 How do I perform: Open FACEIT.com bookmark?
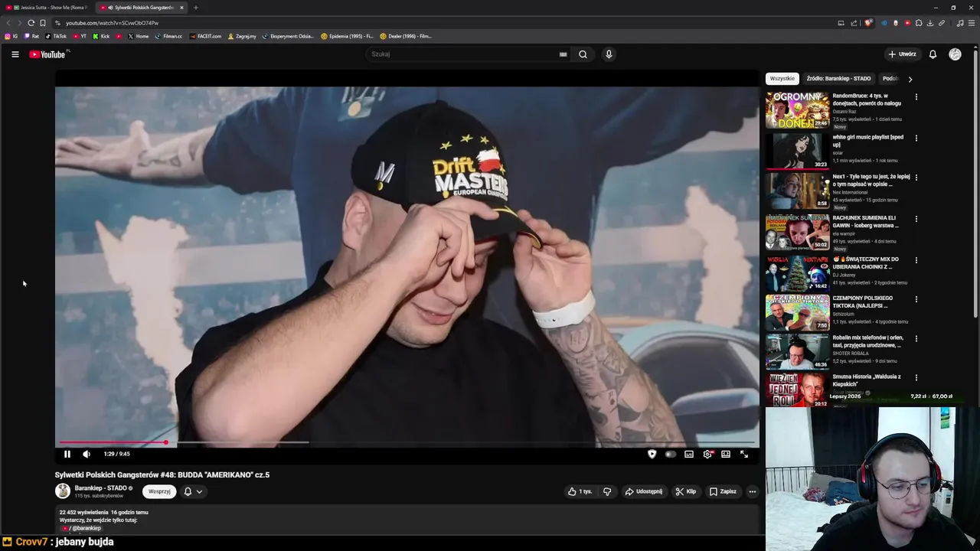(x=206, y=36)
